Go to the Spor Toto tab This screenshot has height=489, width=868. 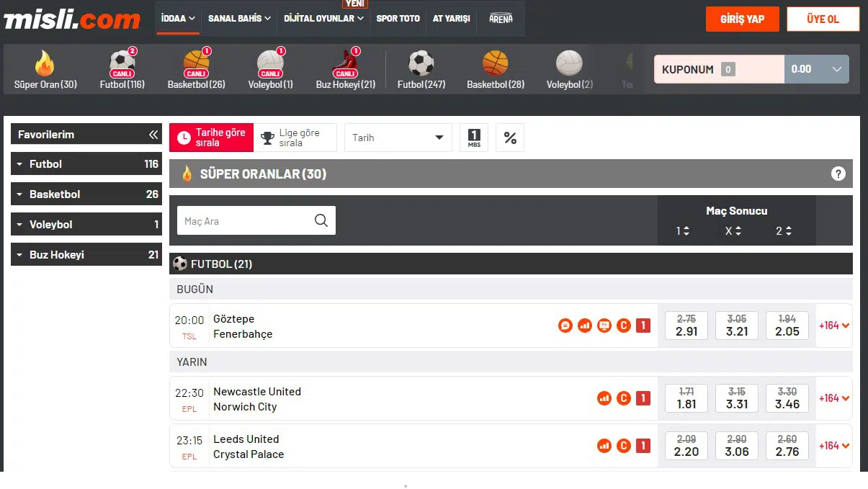(398, 19)
